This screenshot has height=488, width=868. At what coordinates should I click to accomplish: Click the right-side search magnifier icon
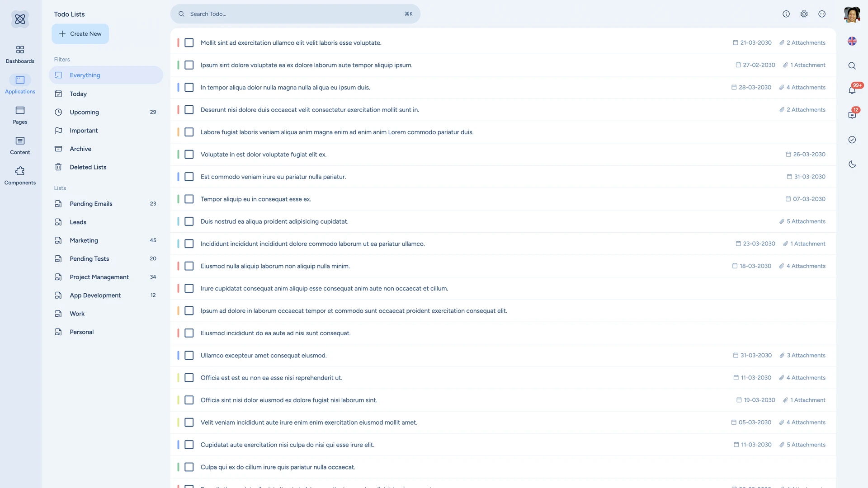(852, 66)
